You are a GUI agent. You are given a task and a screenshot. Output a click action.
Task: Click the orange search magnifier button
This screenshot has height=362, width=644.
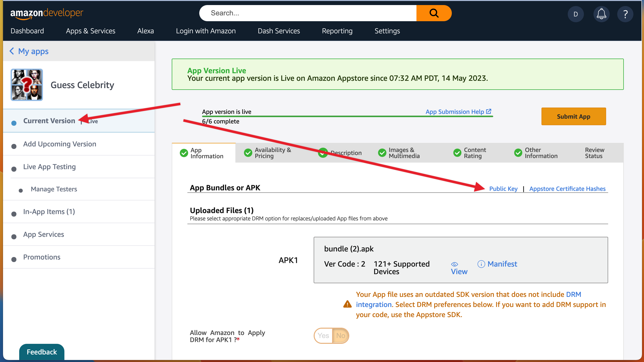pyautogui.click(x=434, y=13)
